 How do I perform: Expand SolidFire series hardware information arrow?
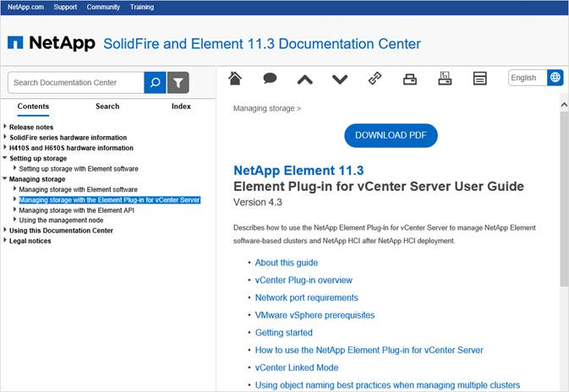click(5, 137)
